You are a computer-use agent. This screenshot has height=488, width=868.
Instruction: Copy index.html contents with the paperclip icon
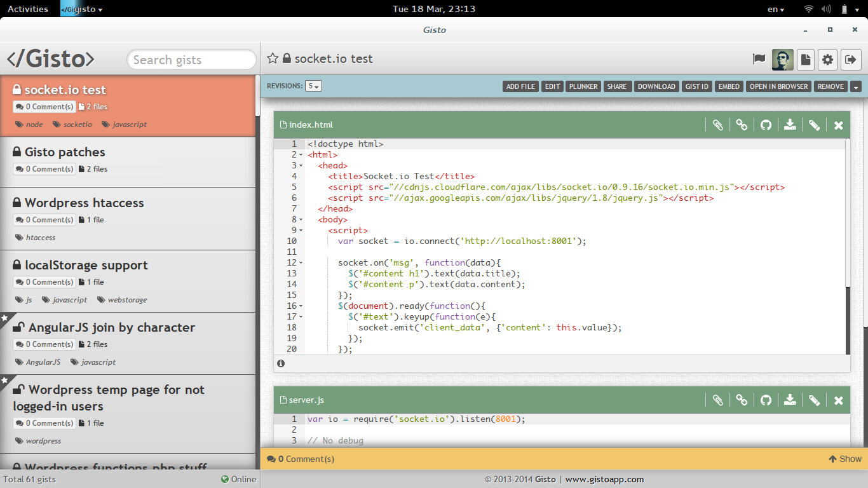coord(717,125)
